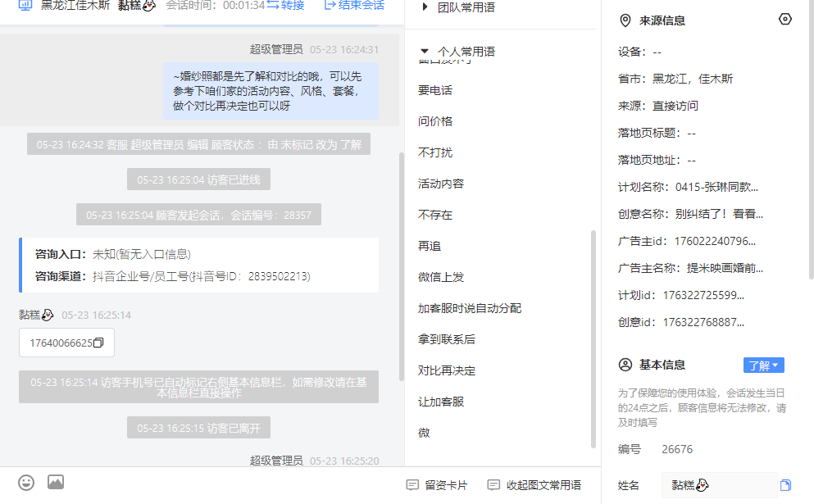The height and width of the screenshot is (504, 814).
Task: Click the 创意id row
Action: point(681,322)
